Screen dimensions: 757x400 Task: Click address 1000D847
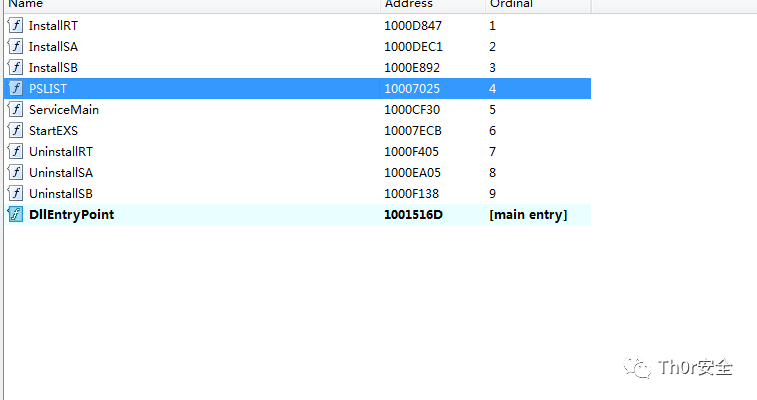(413, 26)
